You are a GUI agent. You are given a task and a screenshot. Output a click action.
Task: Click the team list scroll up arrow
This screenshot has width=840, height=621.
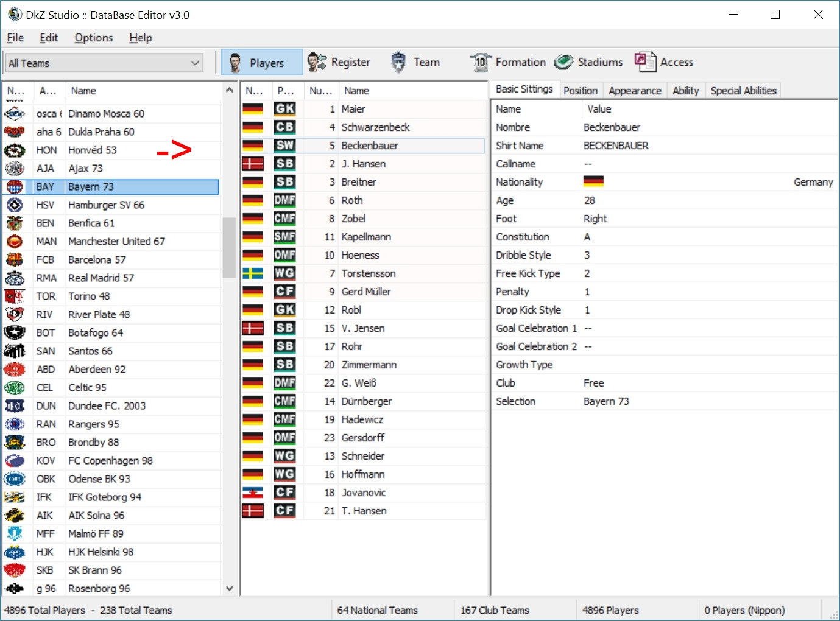pyautogui.click(x=229, y=90)
